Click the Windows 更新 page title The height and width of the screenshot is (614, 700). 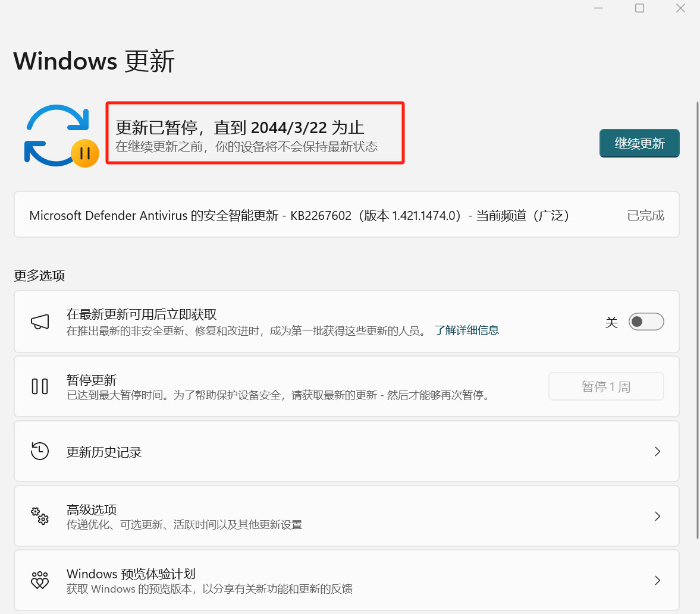tap(94, 61)
